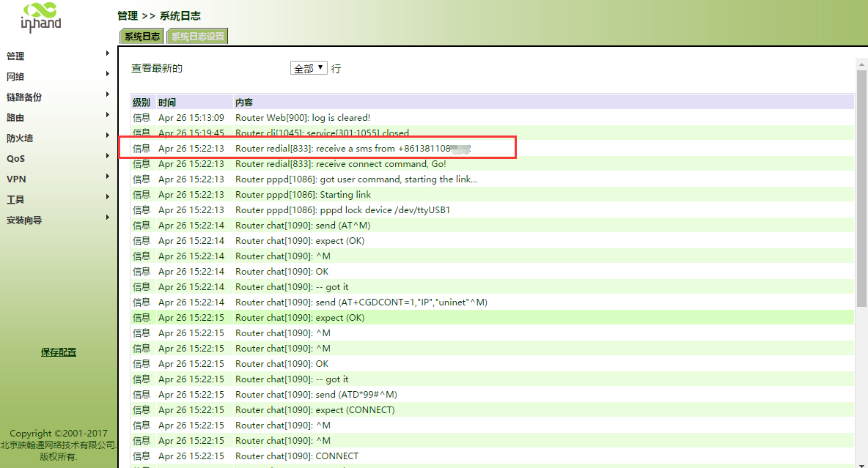The image size is (868, 468).
Task: Click the 时间 column header
Action: coord(167,103)
